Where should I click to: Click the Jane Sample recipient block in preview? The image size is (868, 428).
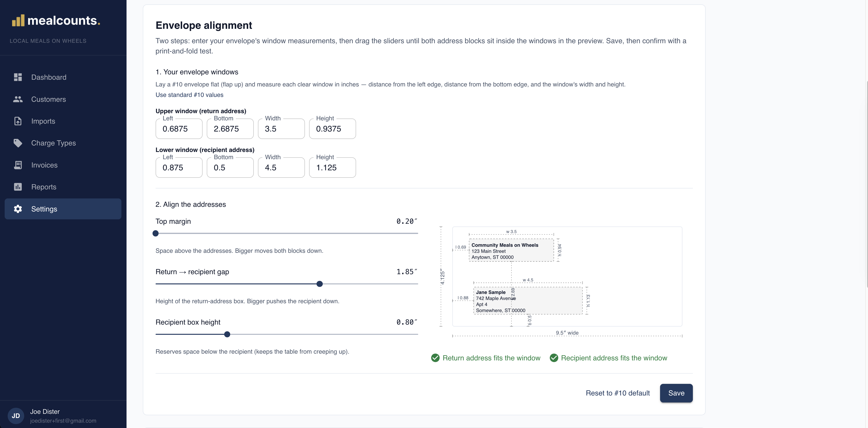coord(528,301)
